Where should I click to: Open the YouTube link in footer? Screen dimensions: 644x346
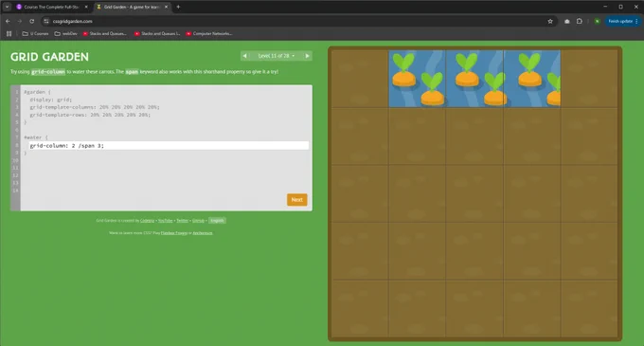click(166, 221)
